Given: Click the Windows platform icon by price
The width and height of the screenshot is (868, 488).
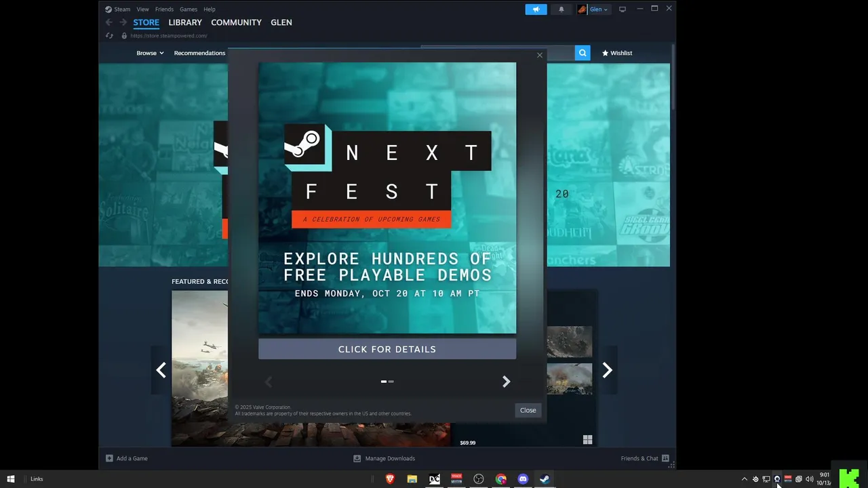Looking at the screenshot, I should [x=587, y=440].
